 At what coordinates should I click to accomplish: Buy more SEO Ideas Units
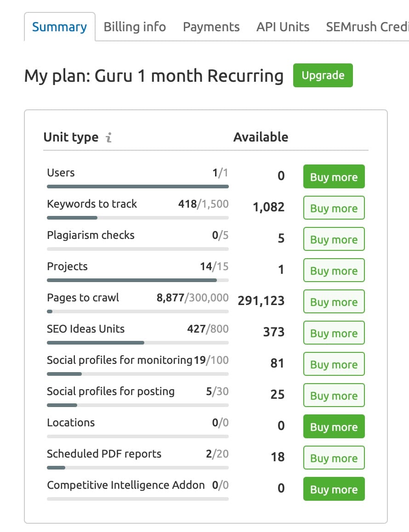click(334, 333)
